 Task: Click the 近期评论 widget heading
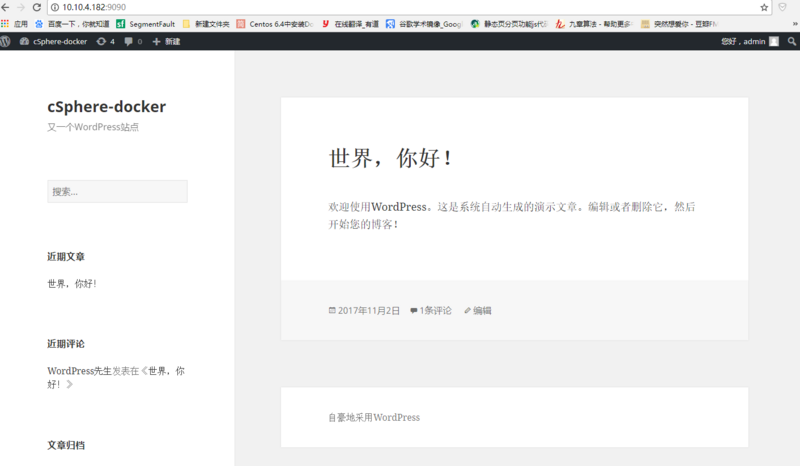[x=66, y=344]
